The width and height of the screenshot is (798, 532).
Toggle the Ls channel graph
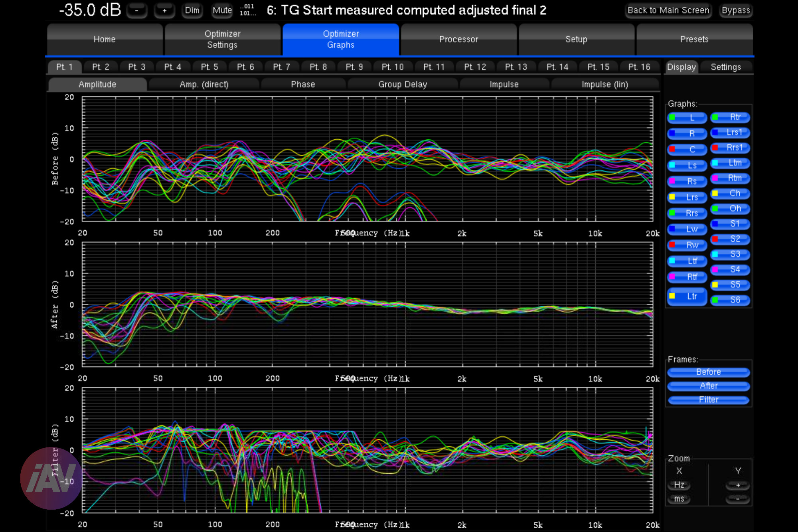(687, 166)
